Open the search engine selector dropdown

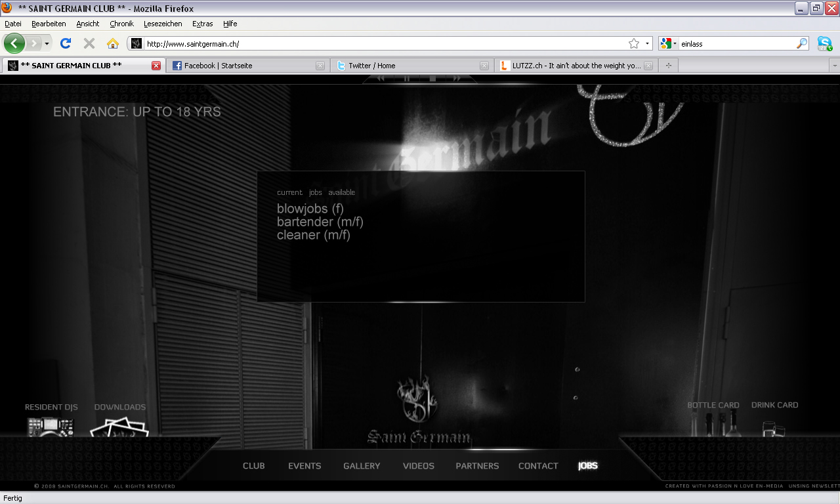pos(669,44)
